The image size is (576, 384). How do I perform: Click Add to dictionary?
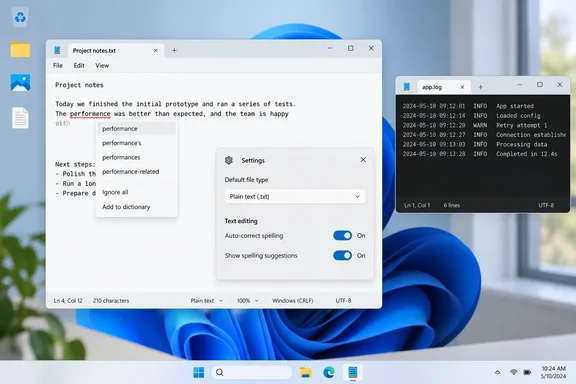136,207
